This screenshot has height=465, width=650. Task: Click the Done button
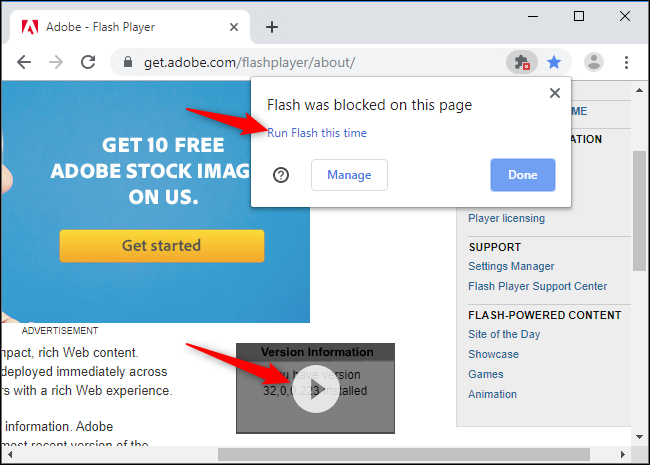click(522, 175)
